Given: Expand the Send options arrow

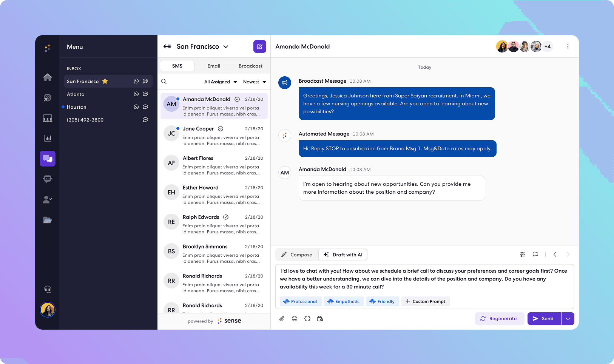Looking at the screenshot, I should click(x=568, y=319).
